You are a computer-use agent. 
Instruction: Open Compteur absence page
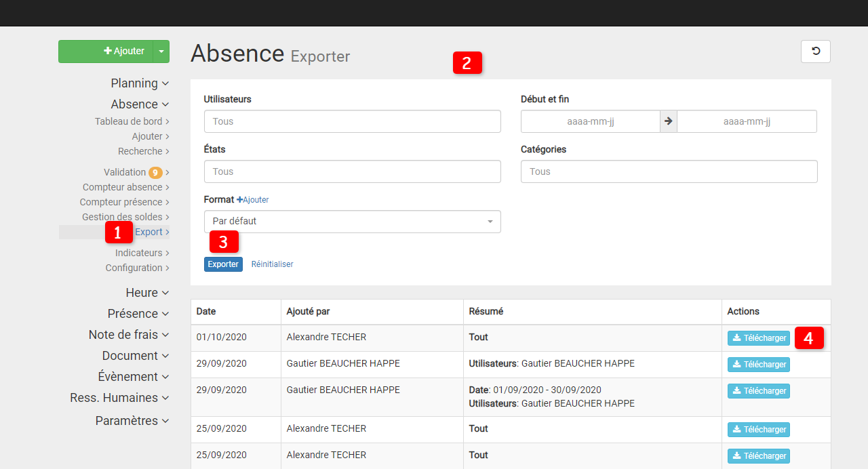click(x=125, y=187)
